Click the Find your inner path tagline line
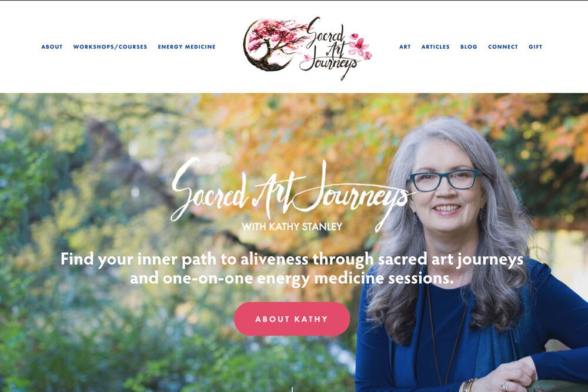Screen dimensions: 588x392 pyautogui.click(x=292, y=259)
